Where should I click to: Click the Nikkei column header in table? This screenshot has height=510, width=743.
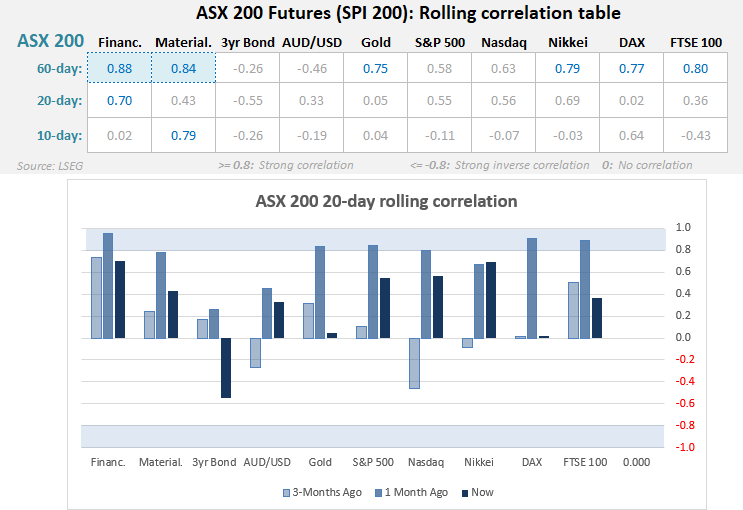pos(568,42)
